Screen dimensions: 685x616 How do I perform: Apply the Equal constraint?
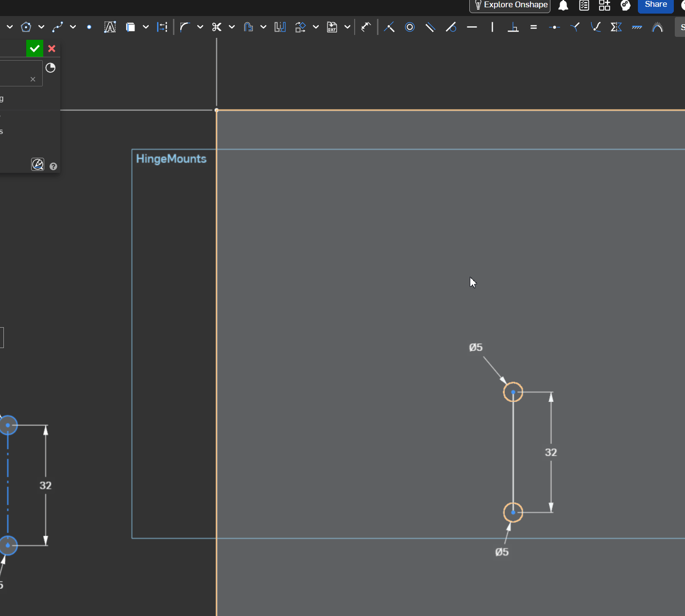click(533, 27)
